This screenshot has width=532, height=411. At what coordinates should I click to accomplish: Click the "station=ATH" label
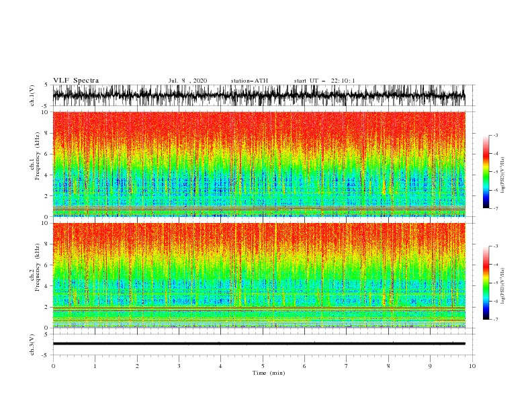[x=249, y=81]
